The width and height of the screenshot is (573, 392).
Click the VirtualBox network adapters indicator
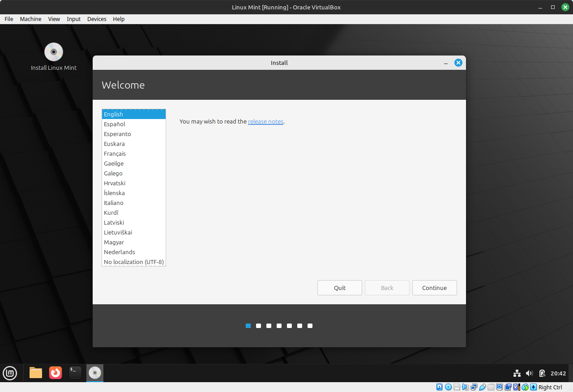pos(474,387)
